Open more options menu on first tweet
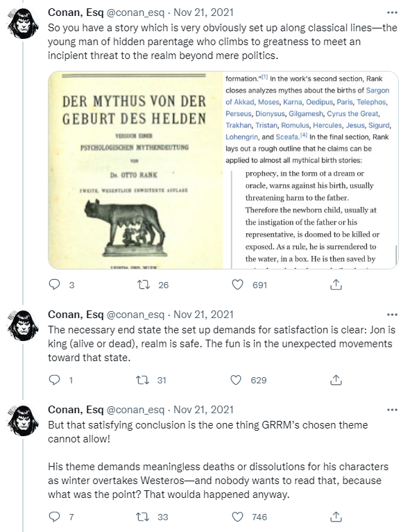410x532 pixels. pos(392,13)
